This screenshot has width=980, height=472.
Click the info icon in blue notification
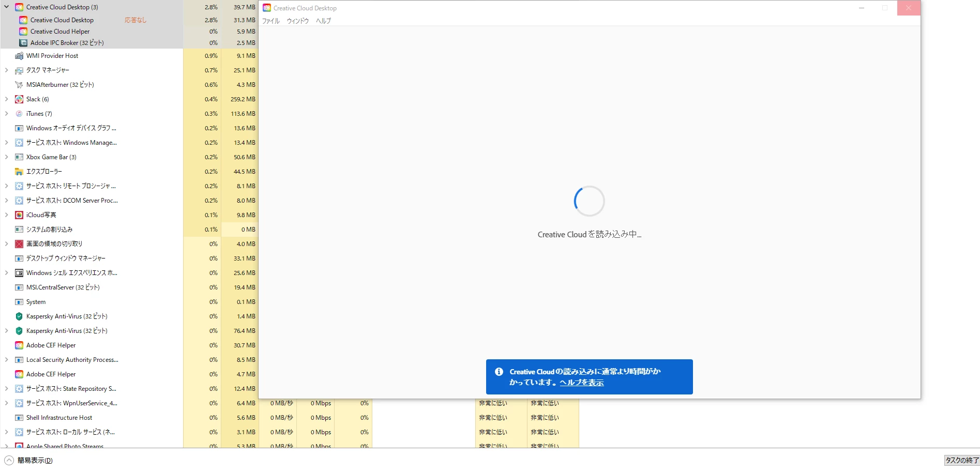pos(499,372)
